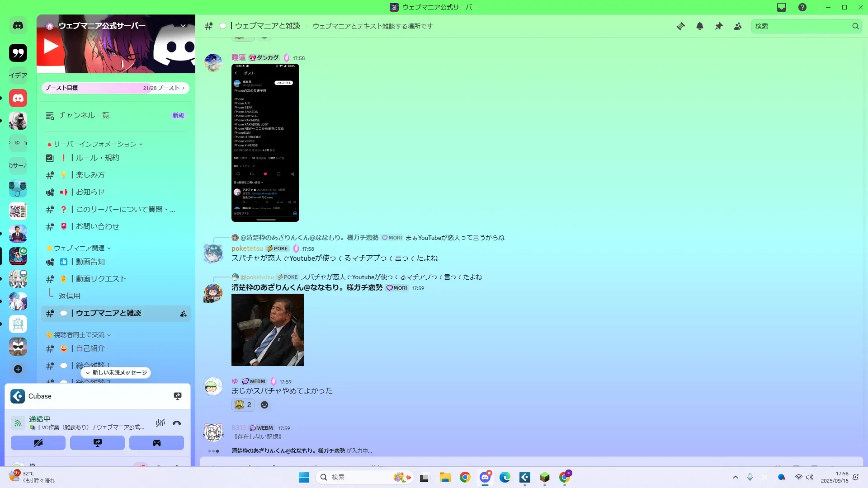
Task: Open the 自己紹介 channel
Action: point(90,348)
